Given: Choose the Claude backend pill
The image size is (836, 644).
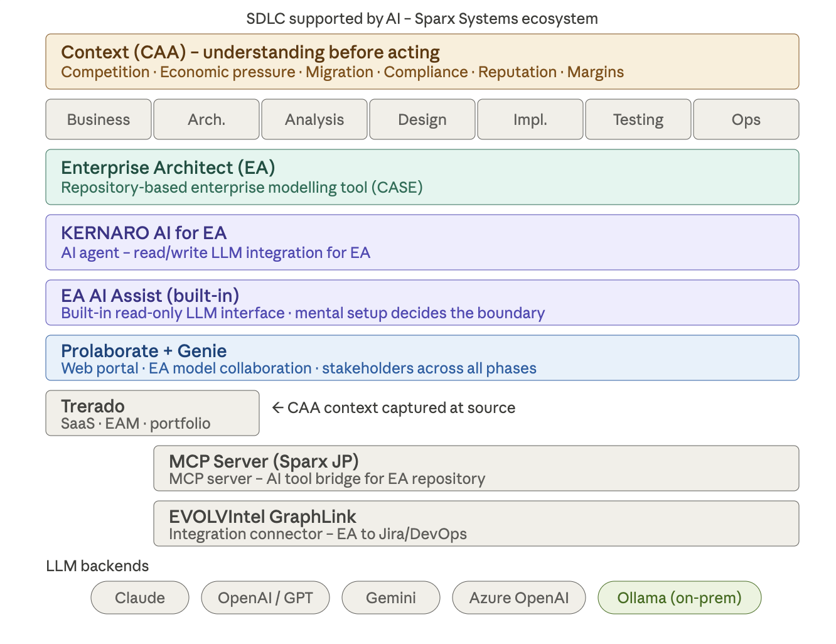Looking at the screenshot, I should click(140, 598).
